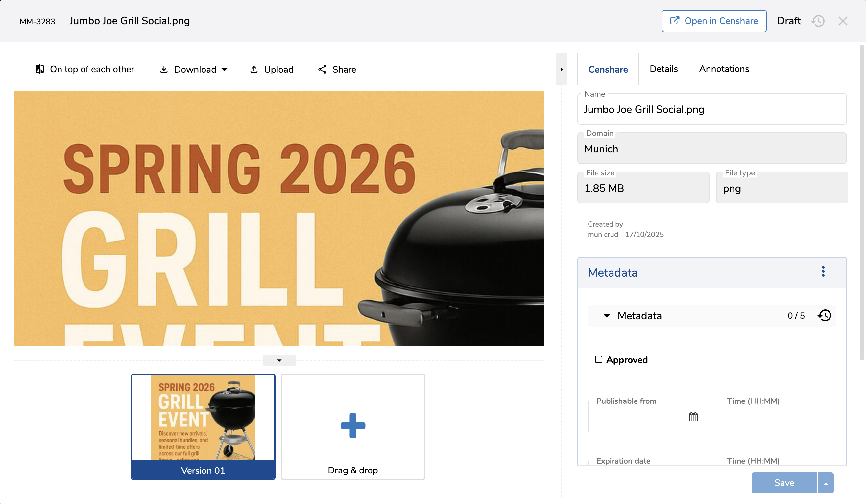Image resolution: width=866 pixels, height=504 pixels.
Task: Open the Download dropdown arrow
Action: [x=225, y=70]
